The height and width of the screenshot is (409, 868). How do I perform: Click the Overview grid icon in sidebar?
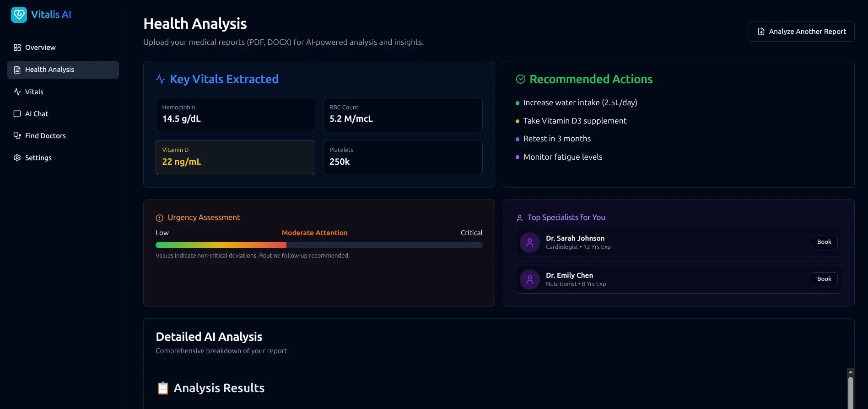click(17, 48)
